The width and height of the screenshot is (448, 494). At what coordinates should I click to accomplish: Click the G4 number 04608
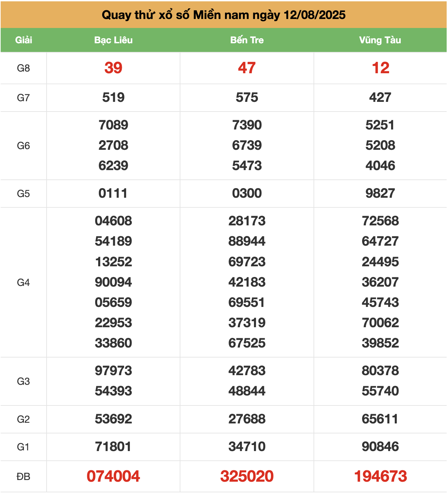[113, 221]
